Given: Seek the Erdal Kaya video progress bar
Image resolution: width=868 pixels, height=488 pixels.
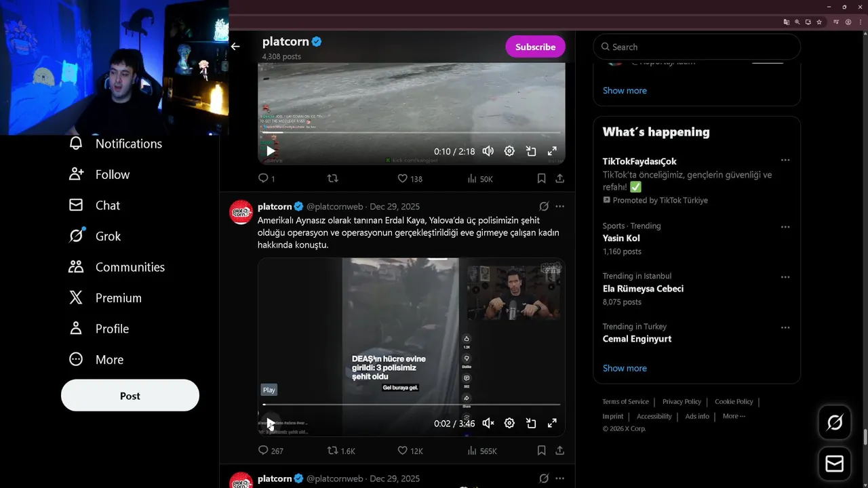Looking at the screenshot, I should tap(411, 405).
